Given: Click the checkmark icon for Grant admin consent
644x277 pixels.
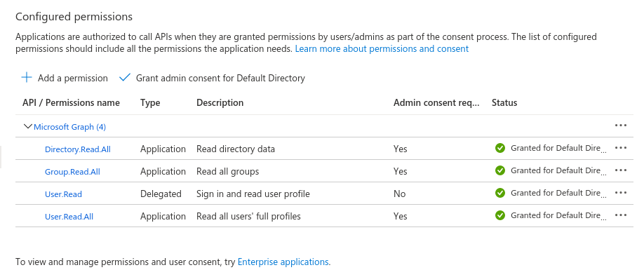Looking at the screenshot, I should pos(124,77).
